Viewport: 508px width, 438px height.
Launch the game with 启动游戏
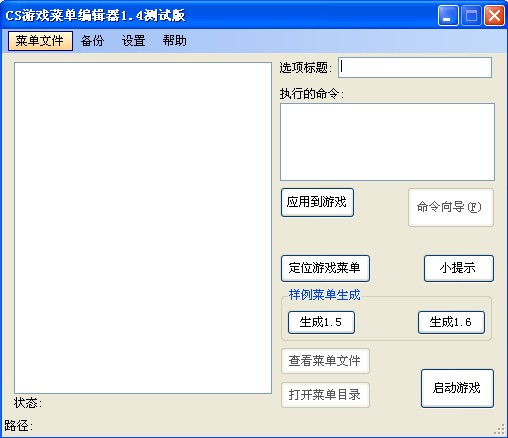(x=457, y=388)
